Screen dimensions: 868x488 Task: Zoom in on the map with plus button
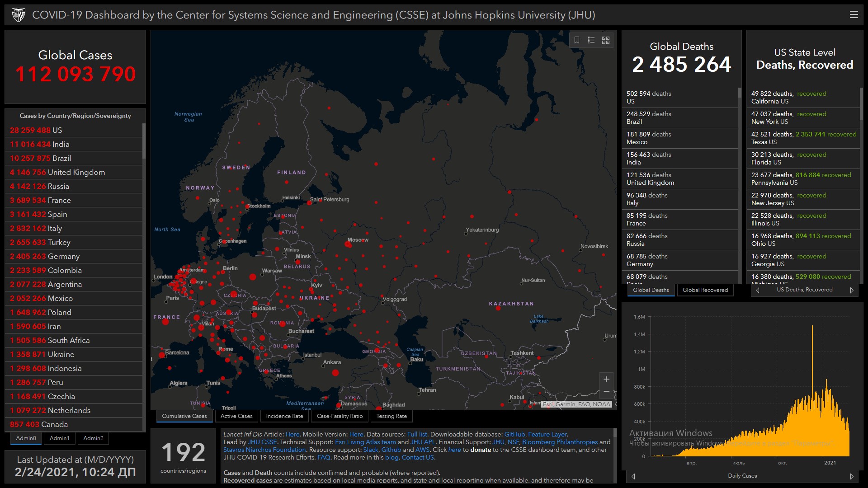(606, 379)
